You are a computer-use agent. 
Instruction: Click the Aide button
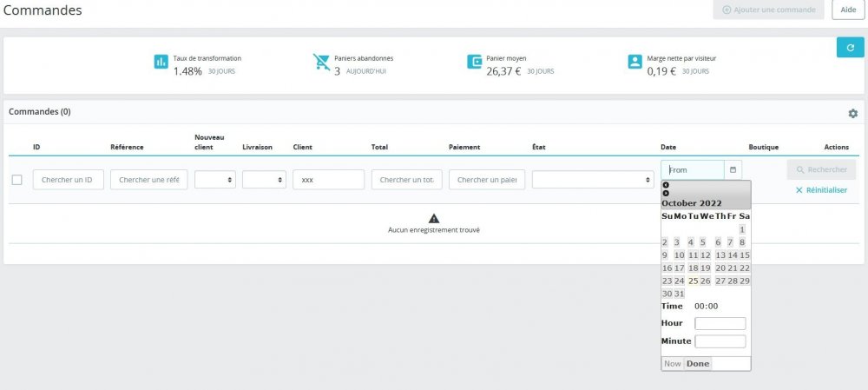pos(848,10)
